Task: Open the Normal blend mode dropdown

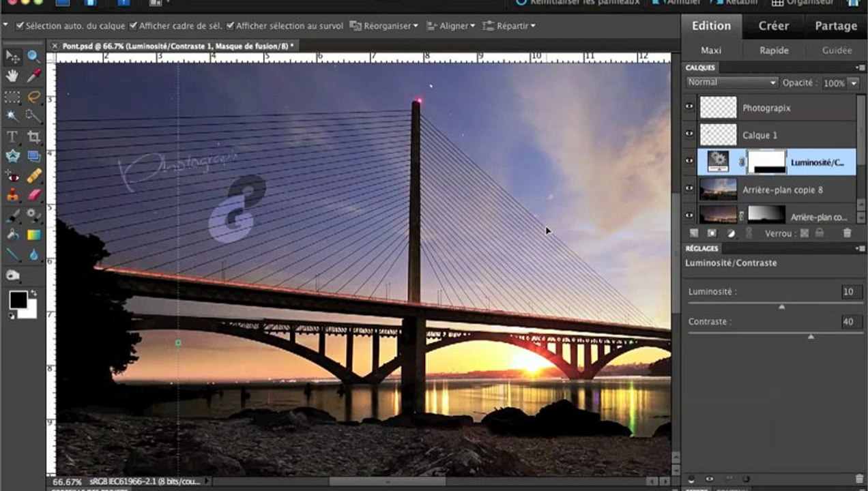Action: click(732, 83)
